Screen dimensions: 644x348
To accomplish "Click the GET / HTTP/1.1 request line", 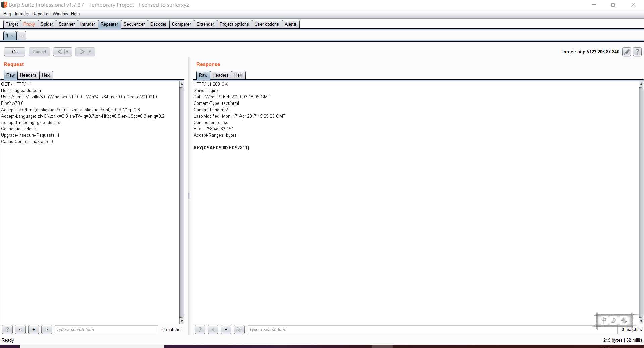I will 16,84.
